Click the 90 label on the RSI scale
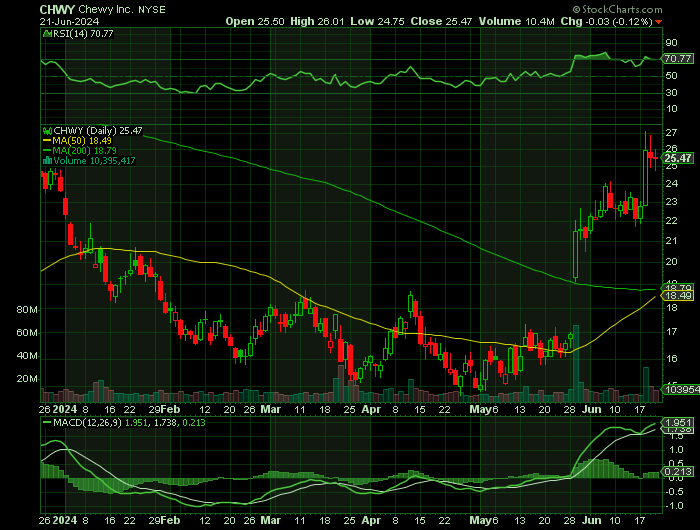Screen dimensions: 700x530 [x=671, y=43]
